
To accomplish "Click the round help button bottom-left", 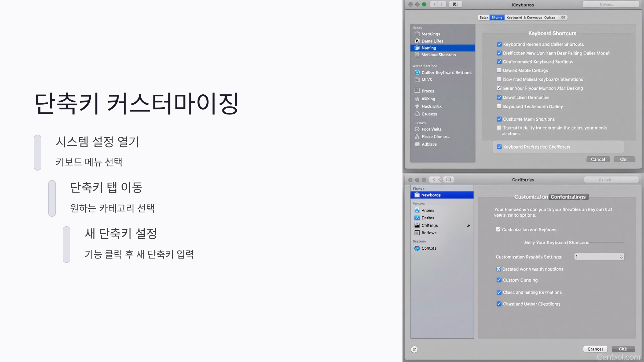I will coord(414,349).
